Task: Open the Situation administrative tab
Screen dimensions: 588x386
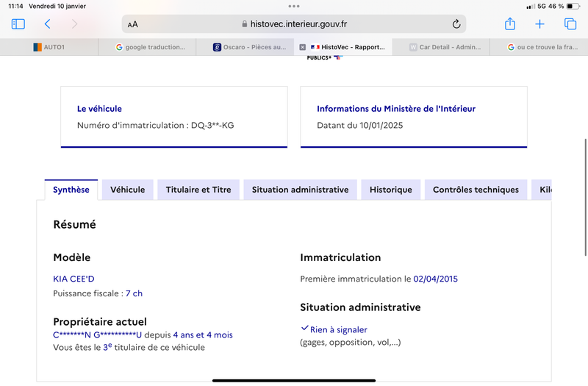Action: point(300,190)
